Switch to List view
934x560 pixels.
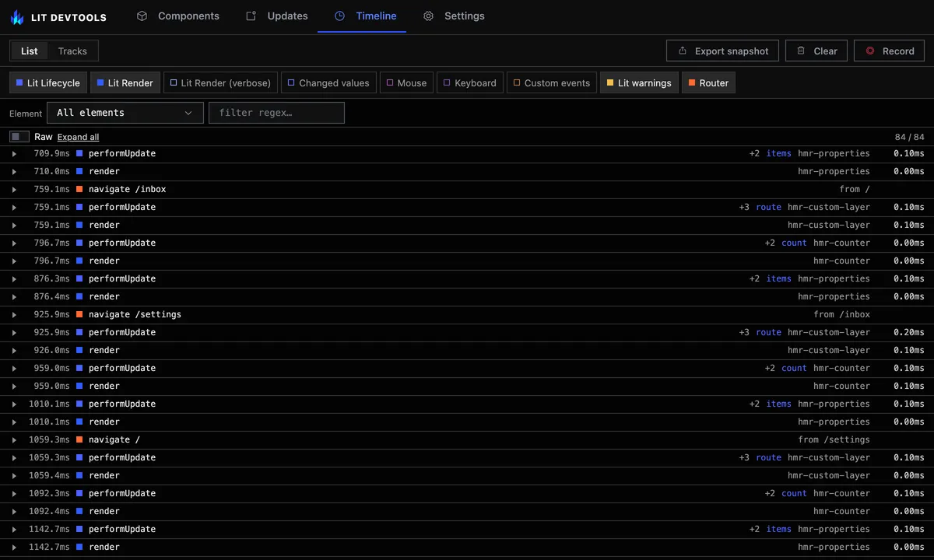coord(30,51)
